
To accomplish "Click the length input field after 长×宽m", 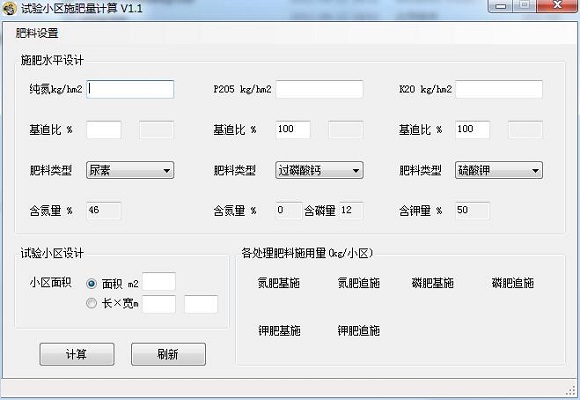I will 159,304.
